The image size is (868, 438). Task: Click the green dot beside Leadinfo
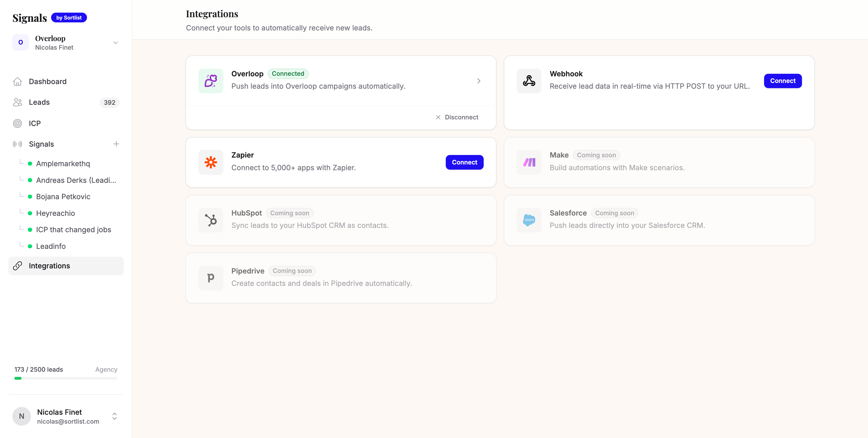(x=30, y=246)
